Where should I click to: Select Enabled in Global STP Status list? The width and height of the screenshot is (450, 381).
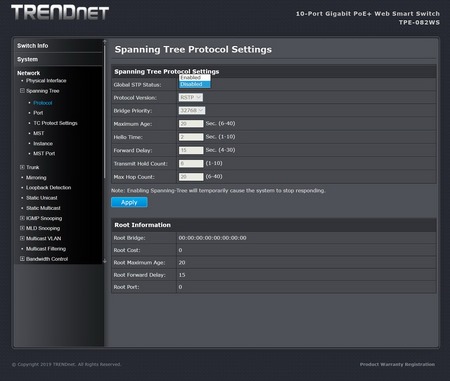click(195, 77)
